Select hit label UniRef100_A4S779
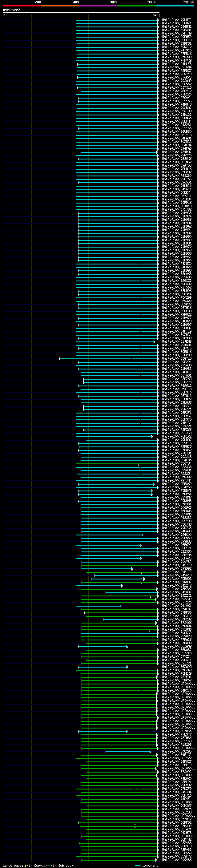Viewport: 197px width, 868px height. click(177, 565)
